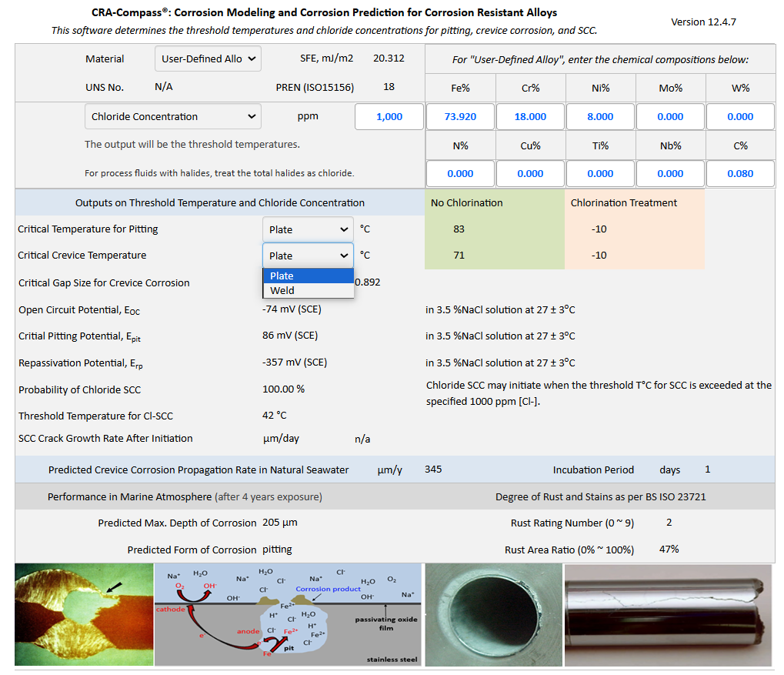Open the Material dropdown showing User-Defined Alloy
This screenshot has width=784, height=675.
208,58
